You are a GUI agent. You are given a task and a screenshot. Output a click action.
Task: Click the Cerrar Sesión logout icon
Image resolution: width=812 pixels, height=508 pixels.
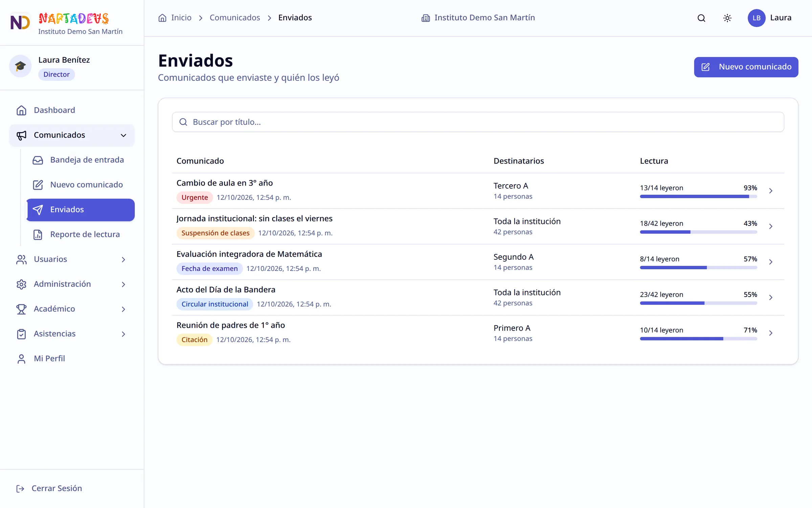20,488
